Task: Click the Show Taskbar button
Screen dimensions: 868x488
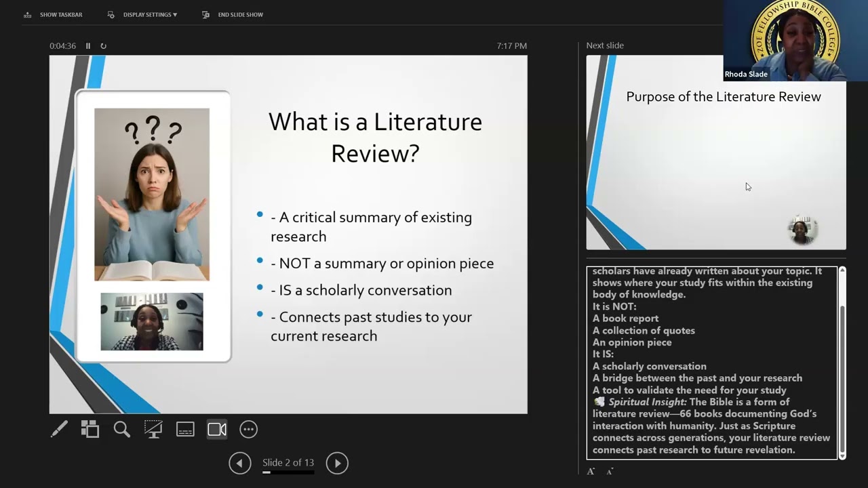Action: 53,14
